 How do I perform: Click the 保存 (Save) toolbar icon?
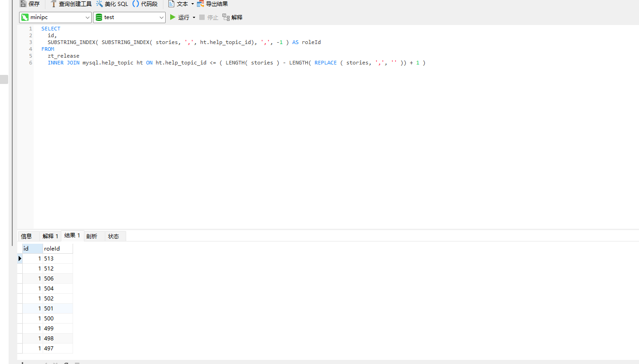click(x=23, y=4)
